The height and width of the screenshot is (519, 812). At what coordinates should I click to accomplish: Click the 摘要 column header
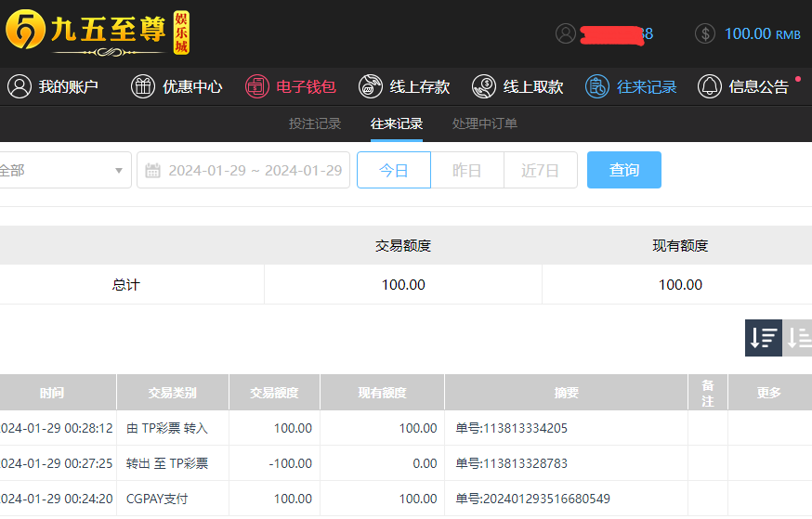pyautogui.click(x=566, y=393)
